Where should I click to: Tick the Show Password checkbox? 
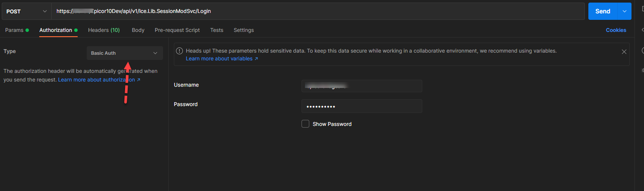pyautogui.click(x=305, y=124)
